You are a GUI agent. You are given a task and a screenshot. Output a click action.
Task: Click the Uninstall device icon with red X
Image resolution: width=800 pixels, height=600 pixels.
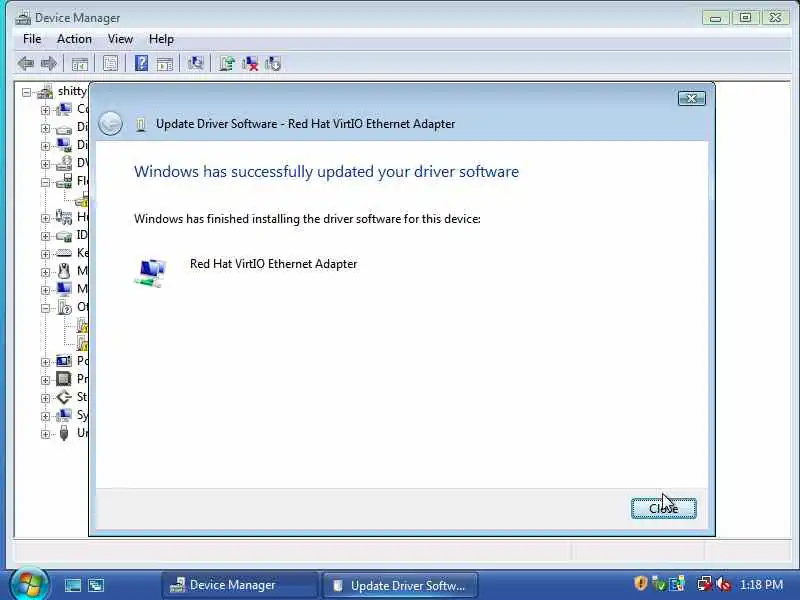point(250,64)
